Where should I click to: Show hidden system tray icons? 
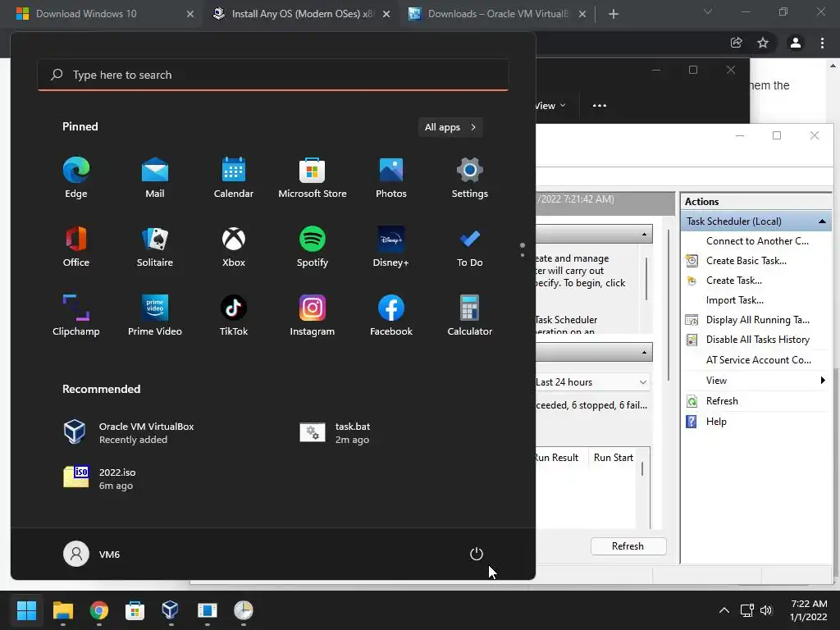pyautogui.click(x=724, y=610)
